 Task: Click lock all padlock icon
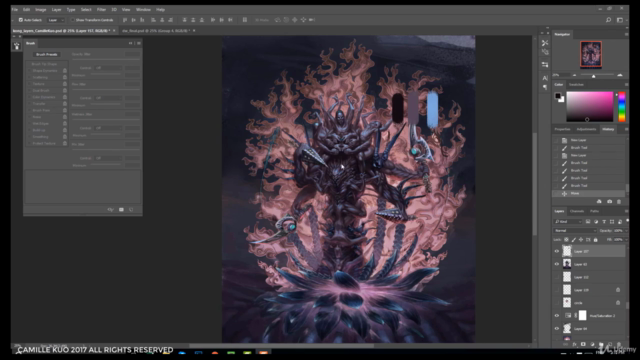coord(596,240)
